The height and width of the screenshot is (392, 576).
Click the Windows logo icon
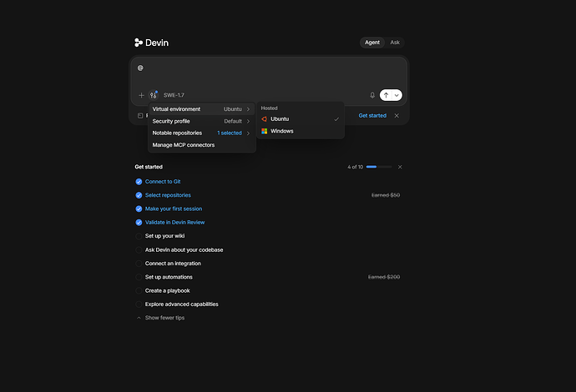pos(264,131)
